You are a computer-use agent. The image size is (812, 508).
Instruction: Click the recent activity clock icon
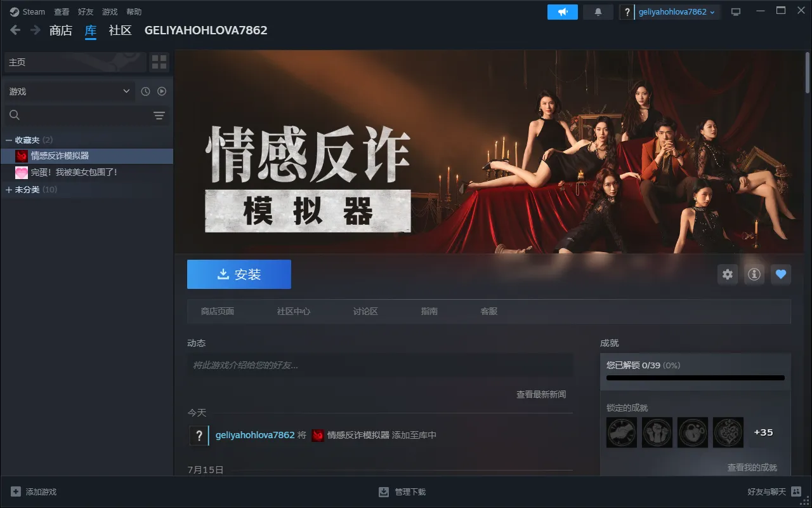coord(145,91)
